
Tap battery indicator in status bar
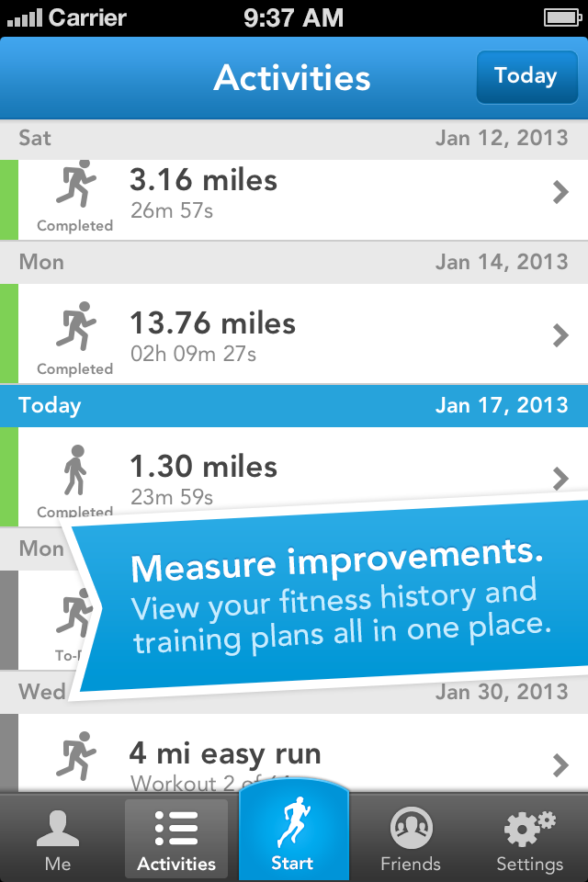coord(562,18)
